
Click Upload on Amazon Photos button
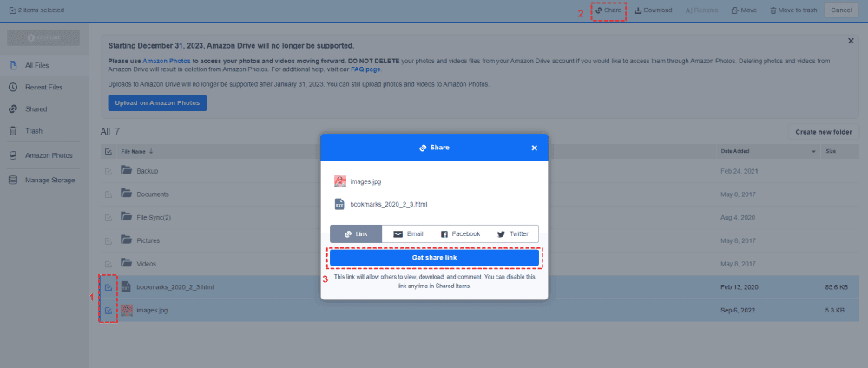(x=157, y=103)
